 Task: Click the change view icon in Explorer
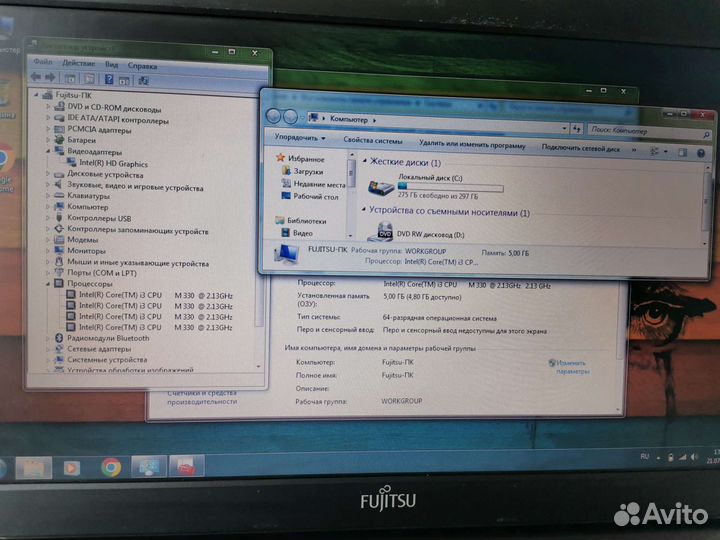pos(655,152)
